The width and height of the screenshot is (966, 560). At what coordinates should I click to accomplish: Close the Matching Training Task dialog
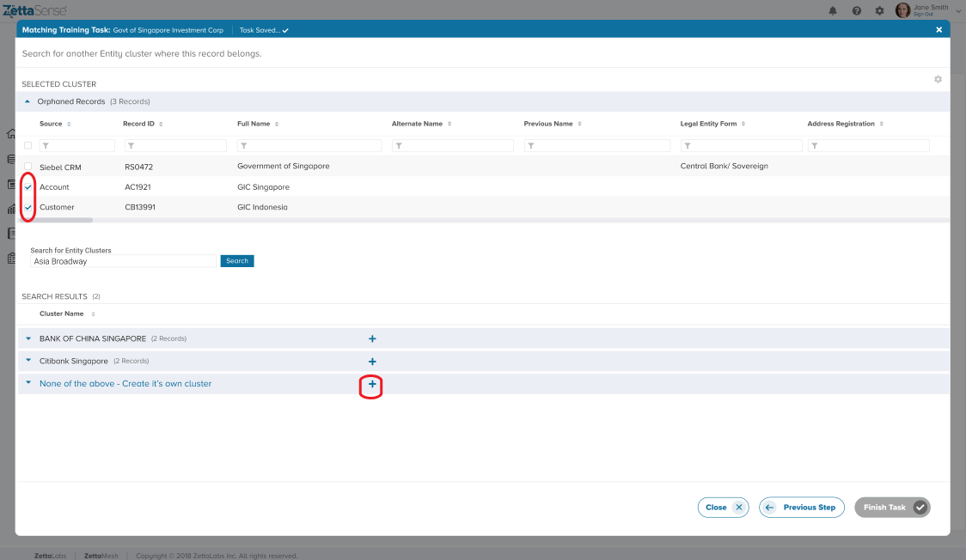click(938, 29)
